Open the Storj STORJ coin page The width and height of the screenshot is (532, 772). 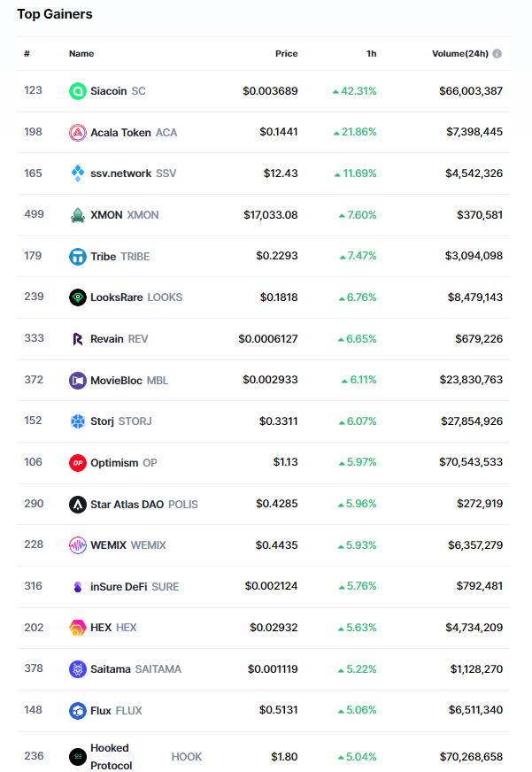coord(121,421)
